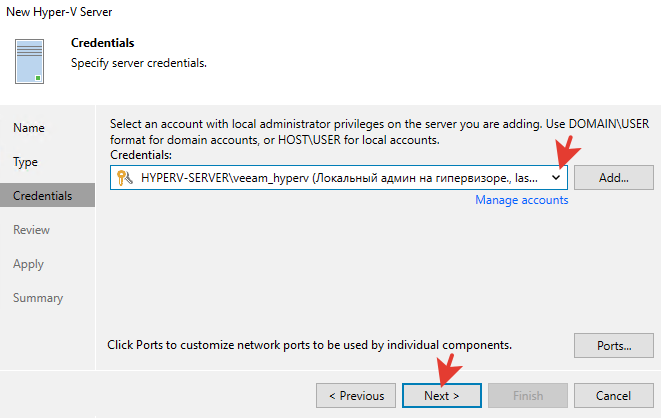Click the key icon in the credentials field
Image resolution: width=661 pixels, height=418 pixels.
coord(125,177)
